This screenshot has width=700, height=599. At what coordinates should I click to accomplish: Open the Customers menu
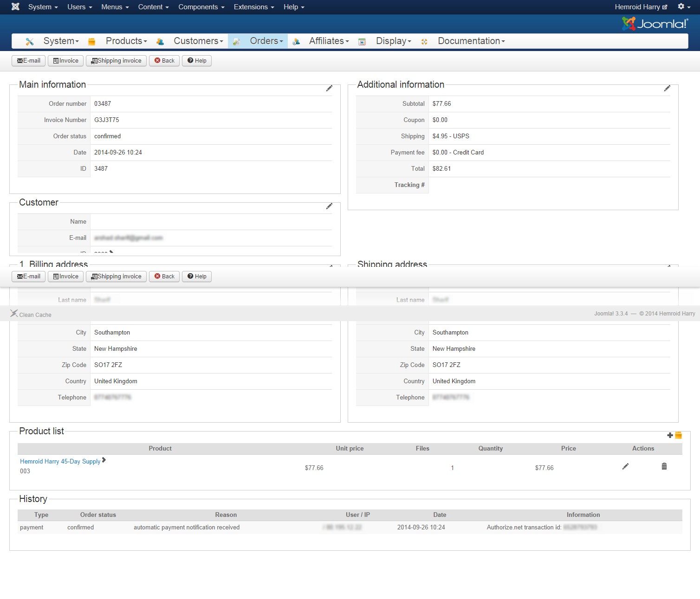pos(199,41)
